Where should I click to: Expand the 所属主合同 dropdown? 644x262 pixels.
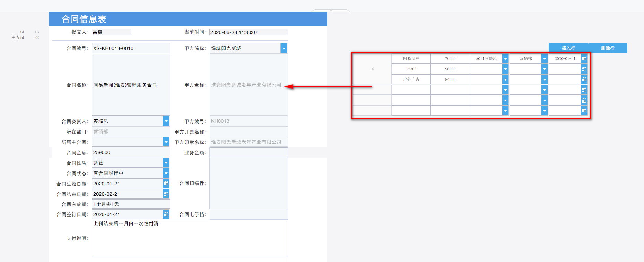166,142
